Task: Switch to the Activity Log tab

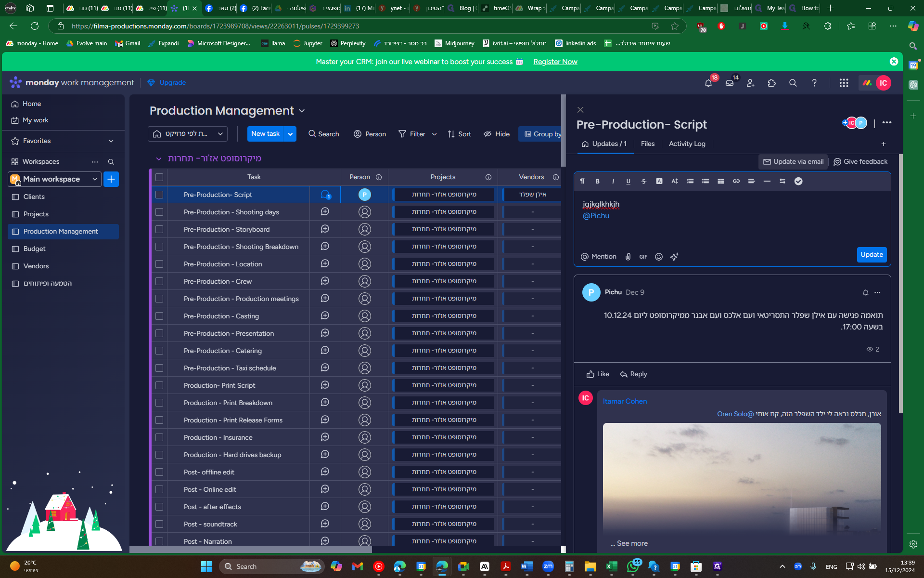Action: pos(687,144)
